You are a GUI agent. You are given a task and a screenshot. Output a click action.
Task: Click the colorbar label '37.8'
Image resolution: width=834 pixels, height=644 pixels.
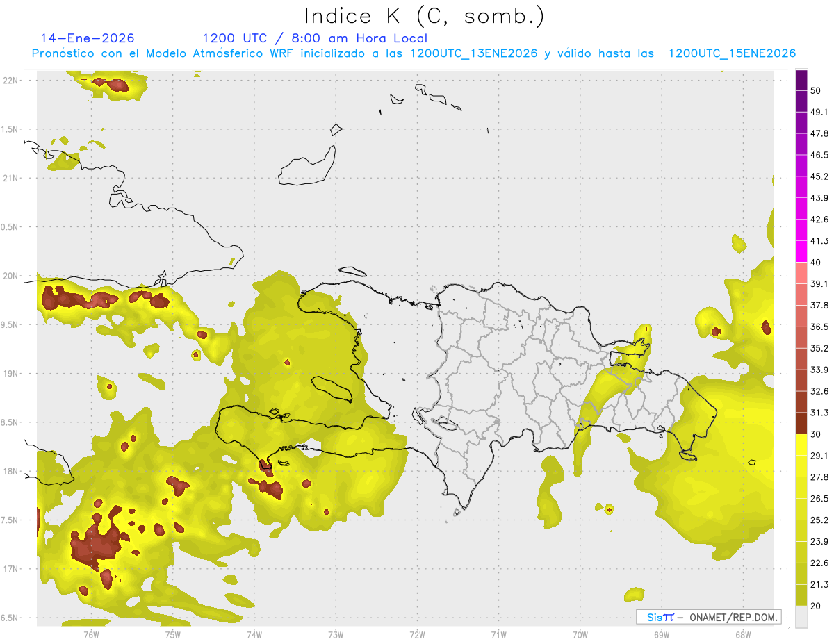click(x=819, y=306)
